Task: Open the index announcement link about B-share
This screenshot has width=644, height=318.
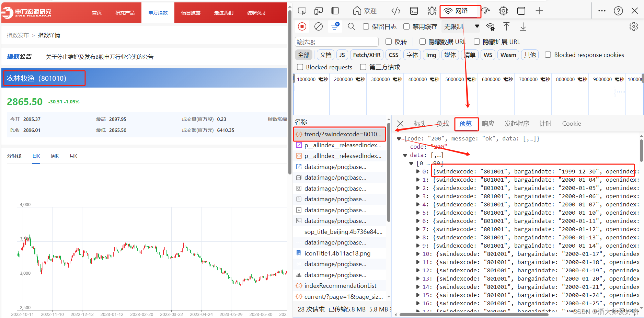Action: (x=100, y=57)
